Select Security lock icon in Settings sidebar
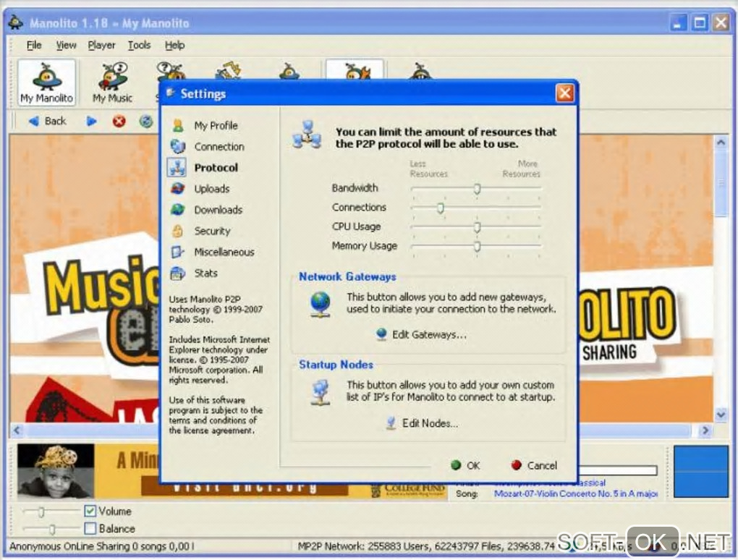This screenshot has width=738, height=560. (177, 231)
